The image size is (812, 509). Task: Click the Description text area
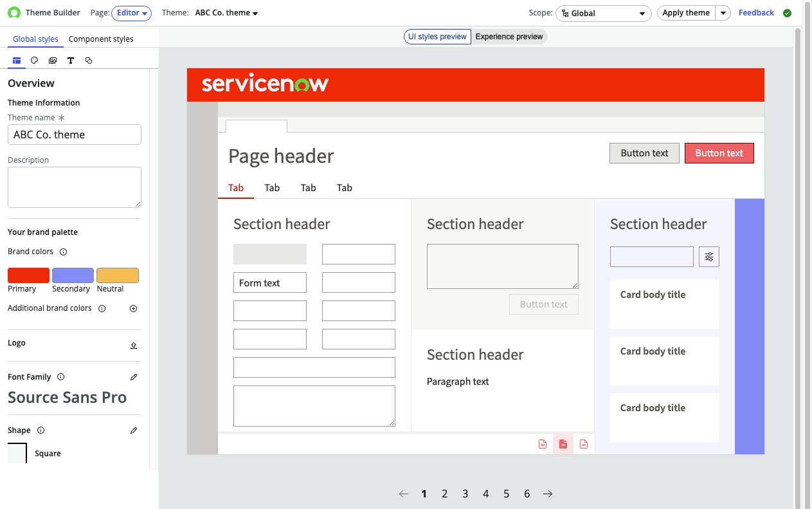(x=75, y=187)
